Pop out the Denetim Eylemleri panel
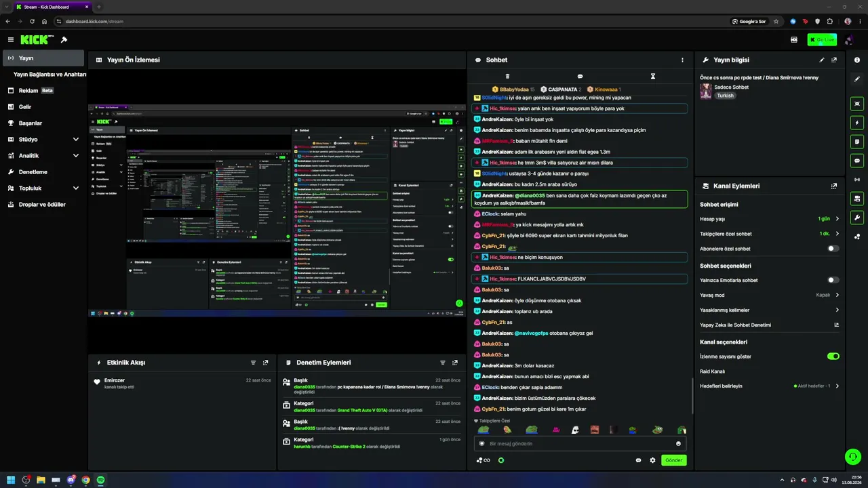This screenshot has height=488, width=868. [454, 363]
